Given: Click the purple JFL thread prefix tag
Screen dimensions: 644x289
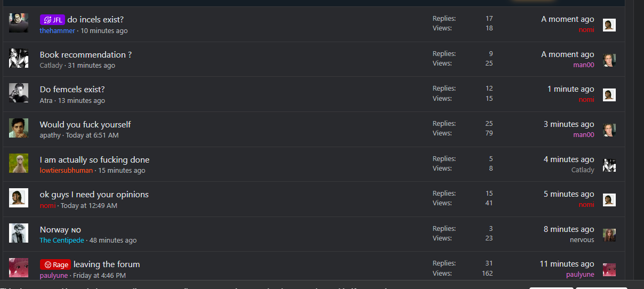Looking at the screenshot, I should pos(52,20).
